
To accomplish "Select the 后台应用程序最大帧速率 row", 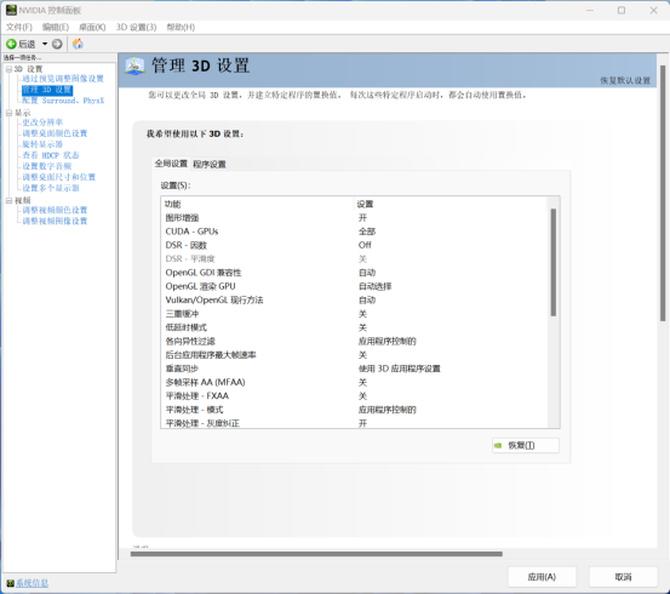I will 355,355.
